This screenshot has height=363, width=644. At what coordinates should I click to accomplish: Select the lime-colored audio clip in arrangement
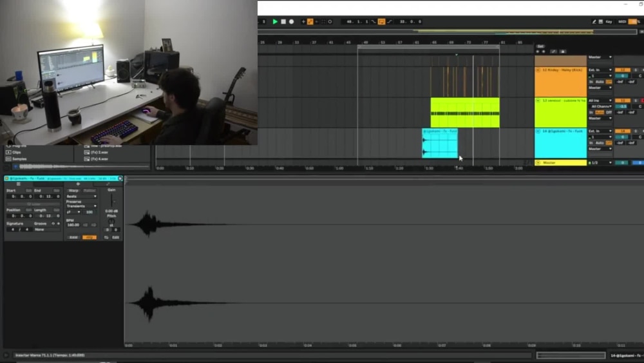tap(465, 113)
